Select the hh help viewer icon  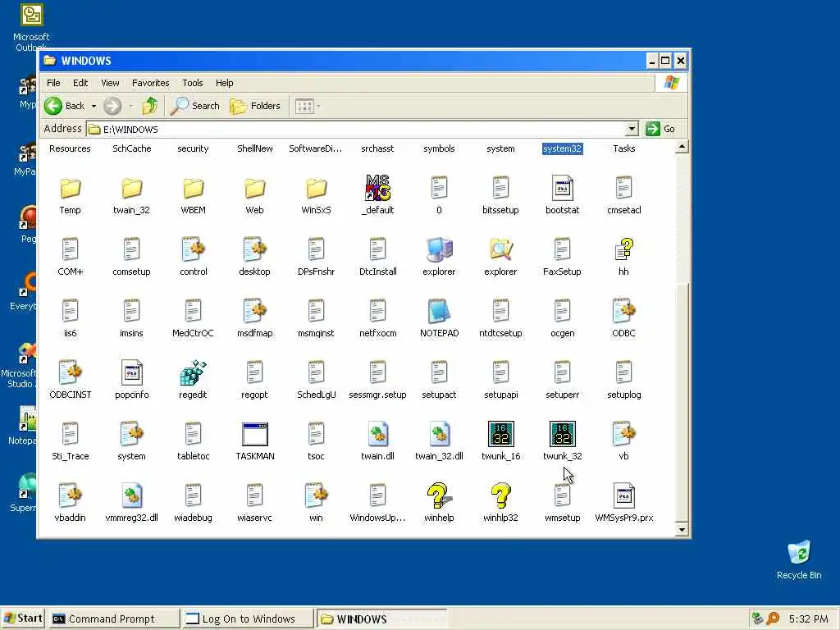[x=623, y=249]
